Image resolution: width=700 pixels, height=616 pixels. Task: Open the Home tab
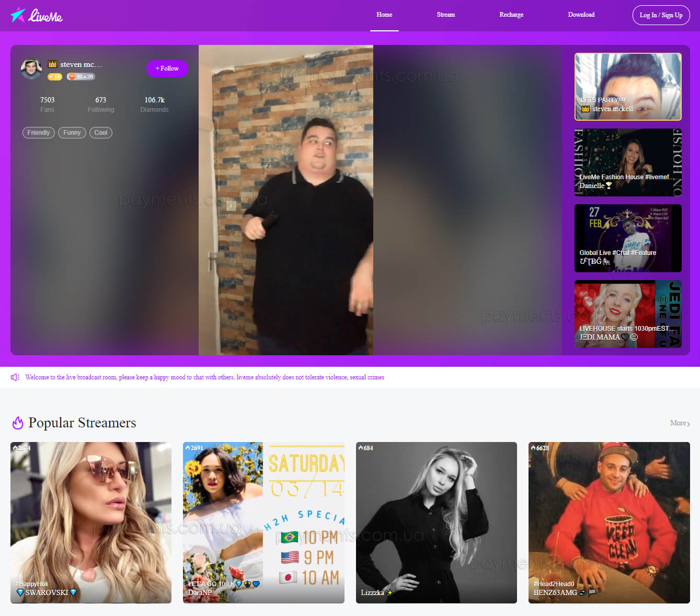tap(384, 15)
